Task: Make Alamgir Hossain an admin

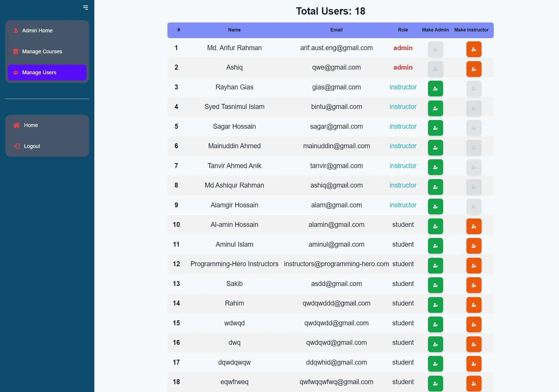Action: 435,206
